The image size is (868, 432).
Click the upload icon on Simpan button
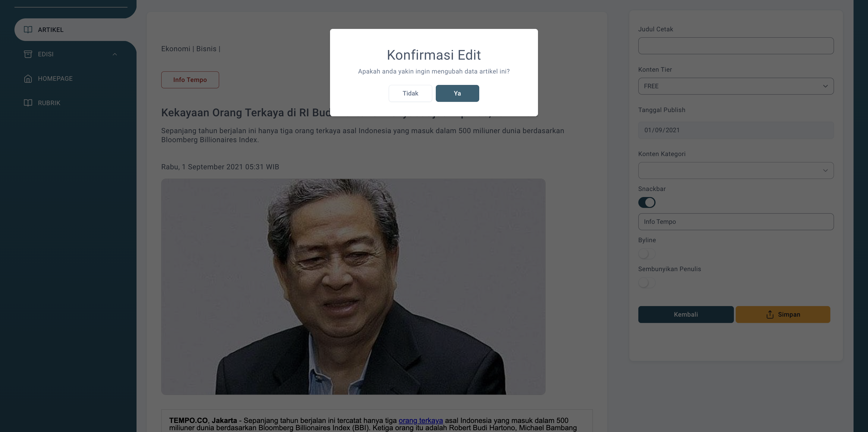click(770, 315)
